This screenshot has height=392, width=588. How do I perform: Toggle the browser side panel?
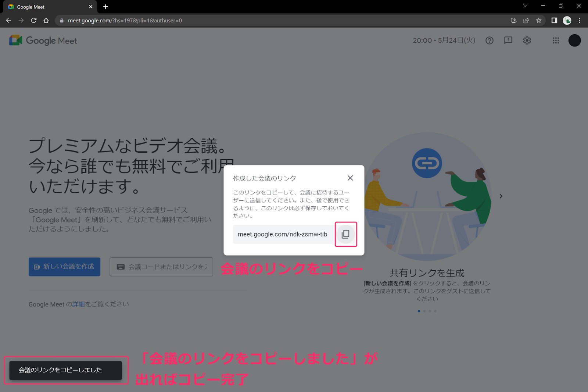[554, 21]
